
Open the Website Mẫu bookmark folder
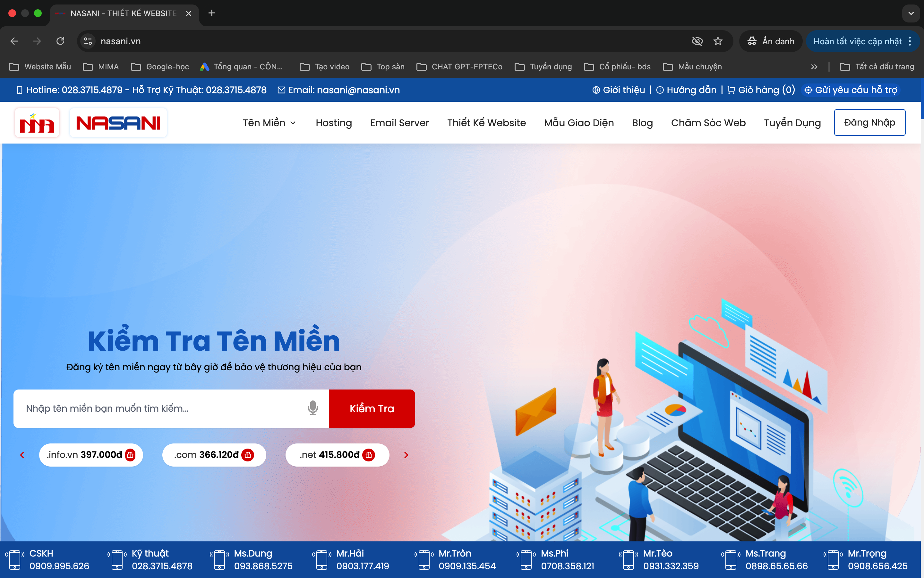tap(40, 66)
